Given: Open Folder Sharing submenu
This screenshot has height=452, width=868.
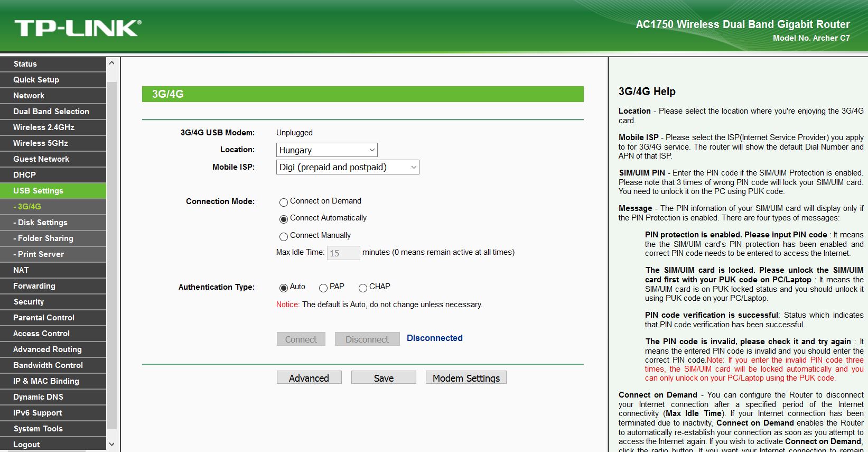Looking at the screenshot, I should click(53, 238).
